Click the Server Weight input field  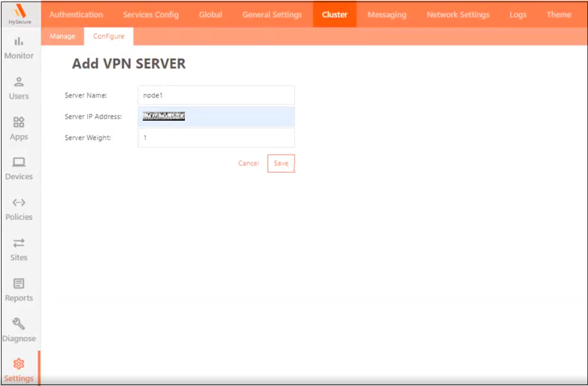pyautogui.click(x=216, y=138)
